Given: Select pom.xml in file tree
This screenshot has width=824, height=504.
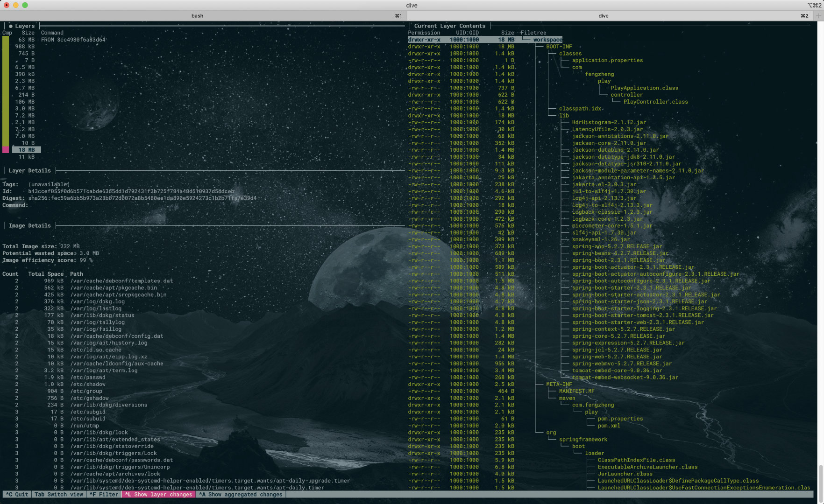Looking at the screenshot, I should (609, 426).
